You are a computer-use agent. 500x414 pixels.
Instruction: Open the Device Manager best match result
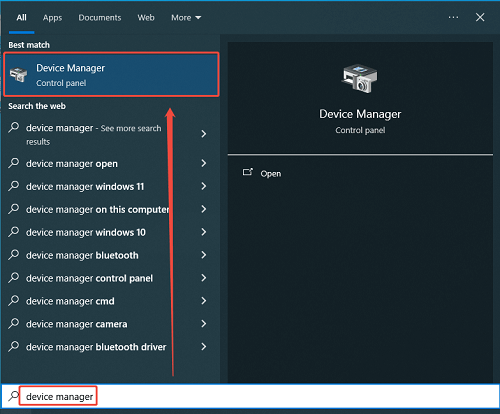pos(111,75)
